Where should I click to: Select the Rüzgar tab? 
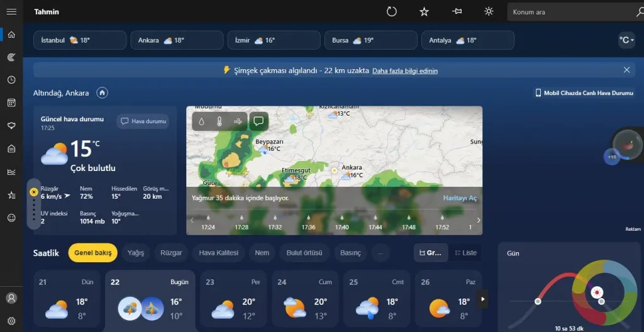tap(171, 253)
